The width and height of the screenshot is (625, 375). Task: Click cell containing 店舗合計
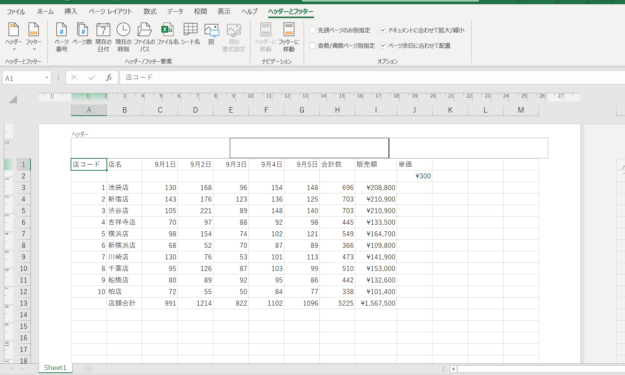(x=124, y=303)
